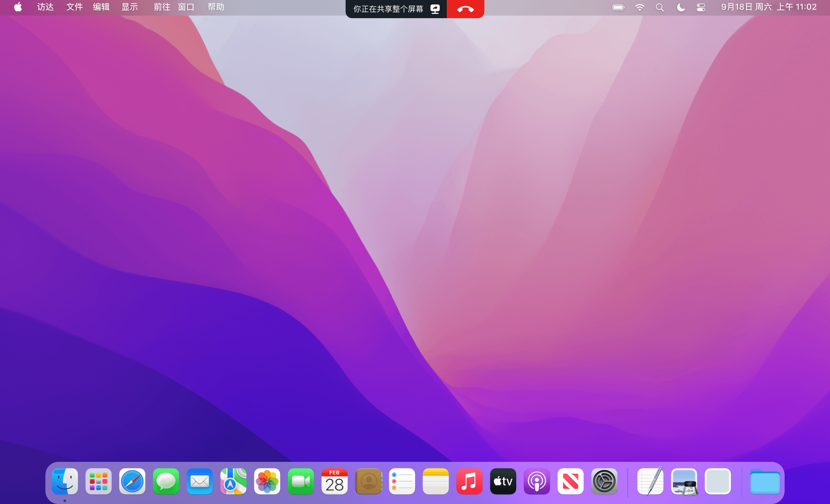
Task: Expand the battery status menu
Action: pyautogui.click(x=618, y=7)
